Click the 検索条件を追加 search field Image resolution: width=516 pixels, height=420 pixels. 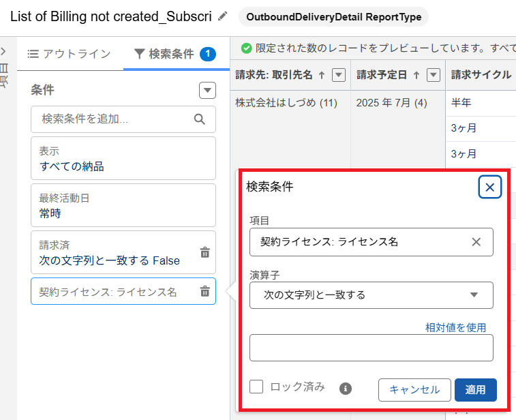(123, 119)
